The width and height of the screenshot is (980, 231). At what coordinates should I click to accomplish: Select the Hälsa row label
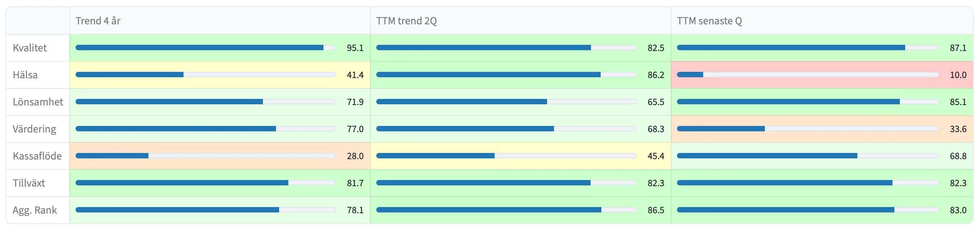click(25, 75)
